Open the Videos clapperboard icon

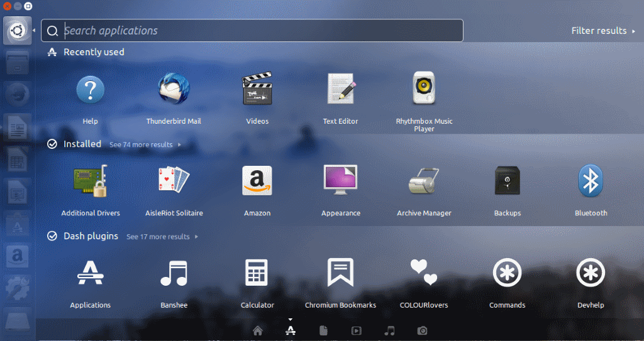tap(257, 89)
